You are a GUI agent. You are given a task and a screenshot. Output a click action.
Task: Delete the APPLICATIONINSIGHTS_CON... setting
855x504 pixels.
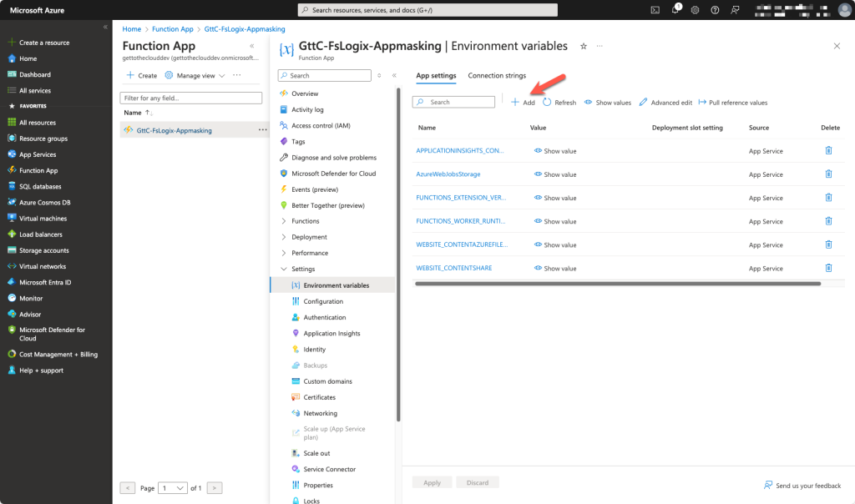(x=828, y=150)
